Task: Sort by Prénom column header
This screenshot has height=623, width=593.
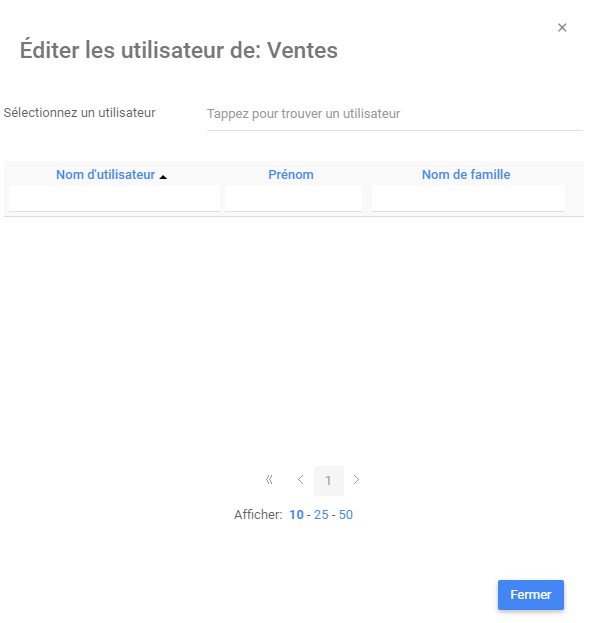Action: (x=291, y=174)
